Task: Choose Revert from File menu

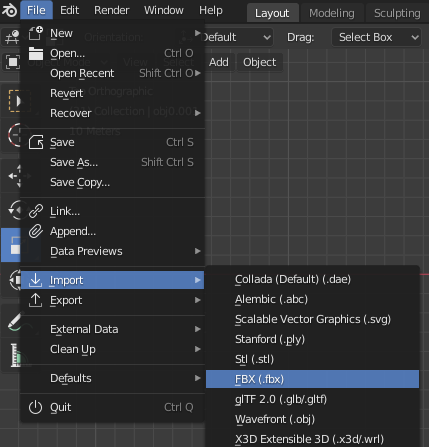Action: [112, 93]
